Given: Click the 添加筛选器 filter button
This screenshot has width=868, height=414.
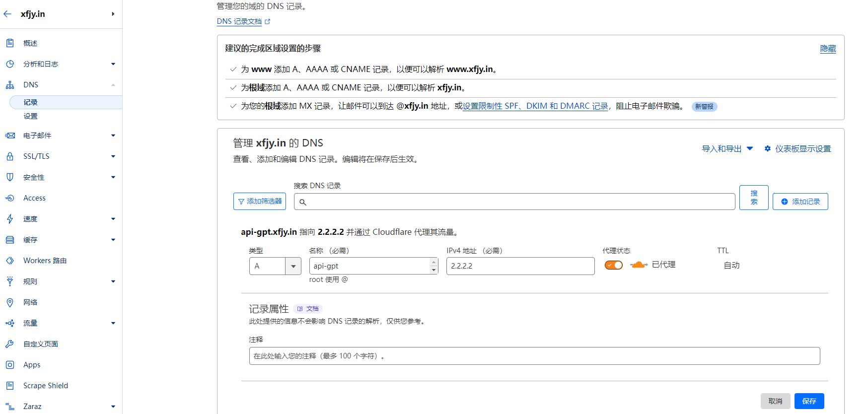Looking at the screenshot, I should [x=260, y=202].
